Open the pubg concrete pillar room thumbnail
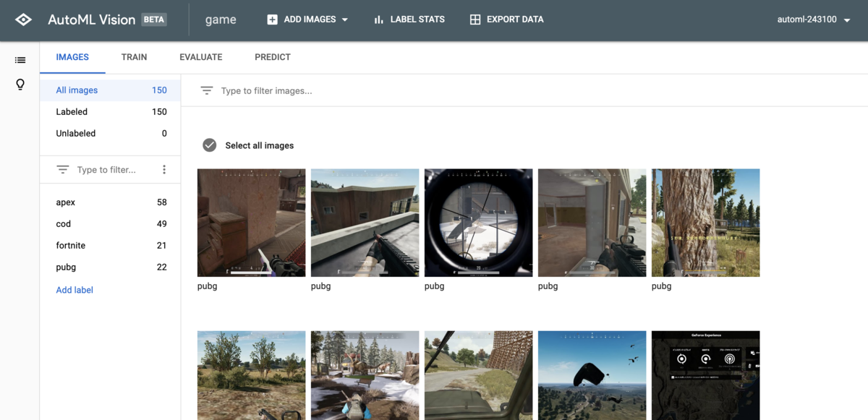868x420 pixels. (592, 223)
